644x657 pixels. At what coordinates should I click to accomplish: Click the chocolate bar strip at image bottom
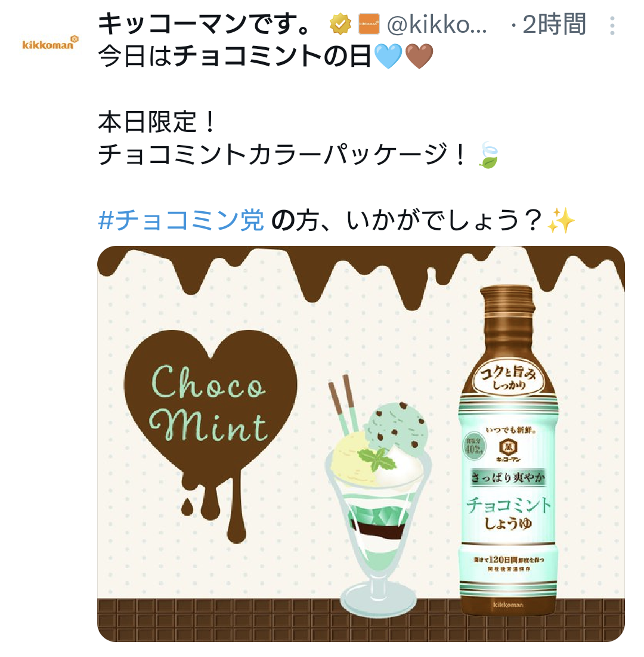[361, 620]
